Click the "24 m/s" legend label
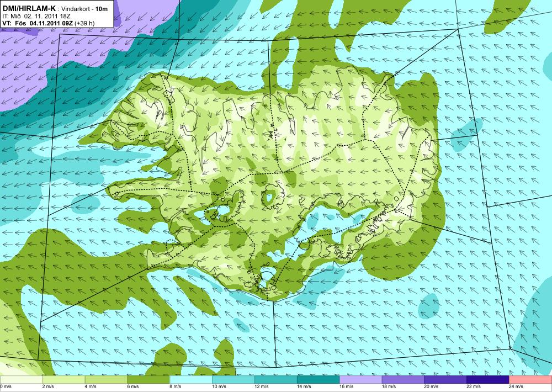The width and height of the screenshot is (552, 392). point(516,386)
